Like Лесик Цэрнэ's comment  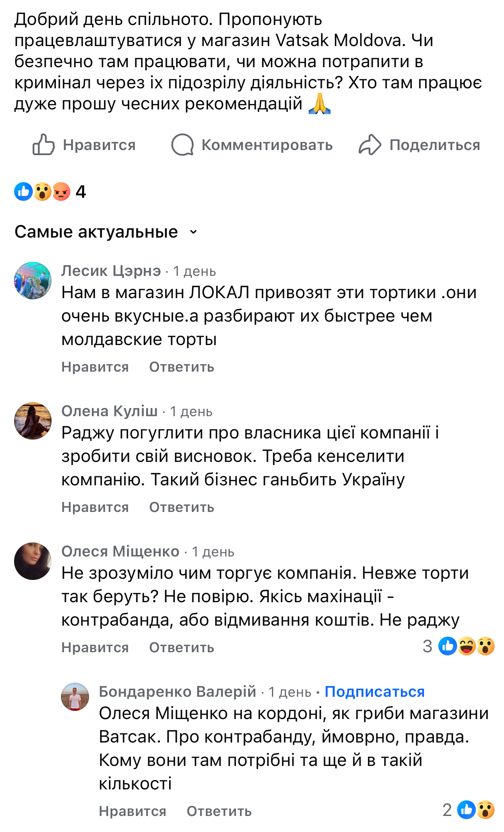point(95,367)
